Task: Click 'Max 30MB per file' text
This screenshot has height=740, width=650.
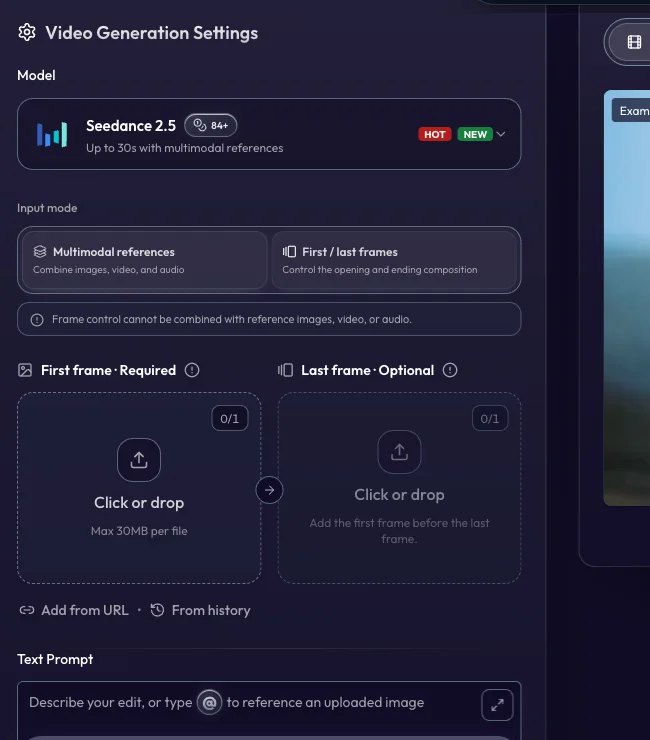Action: 139,531
